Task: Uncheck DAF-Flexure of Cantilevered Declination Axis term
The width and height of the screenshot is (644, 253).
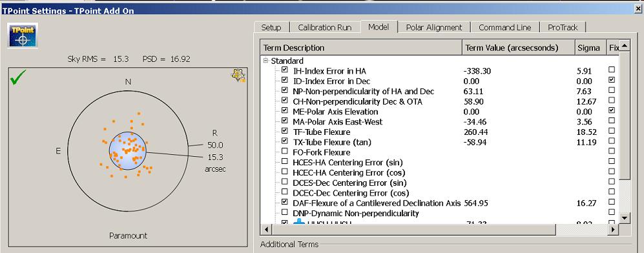Action: pos(285,202)
